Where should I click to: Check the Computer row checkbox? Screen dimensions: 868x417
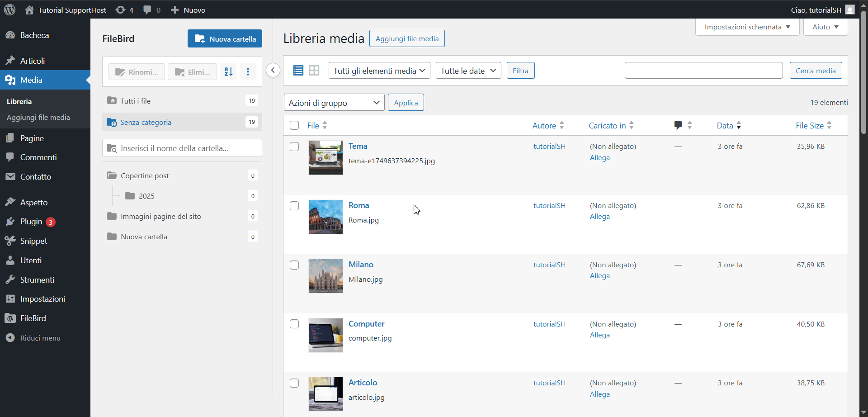tap(294, 324)
